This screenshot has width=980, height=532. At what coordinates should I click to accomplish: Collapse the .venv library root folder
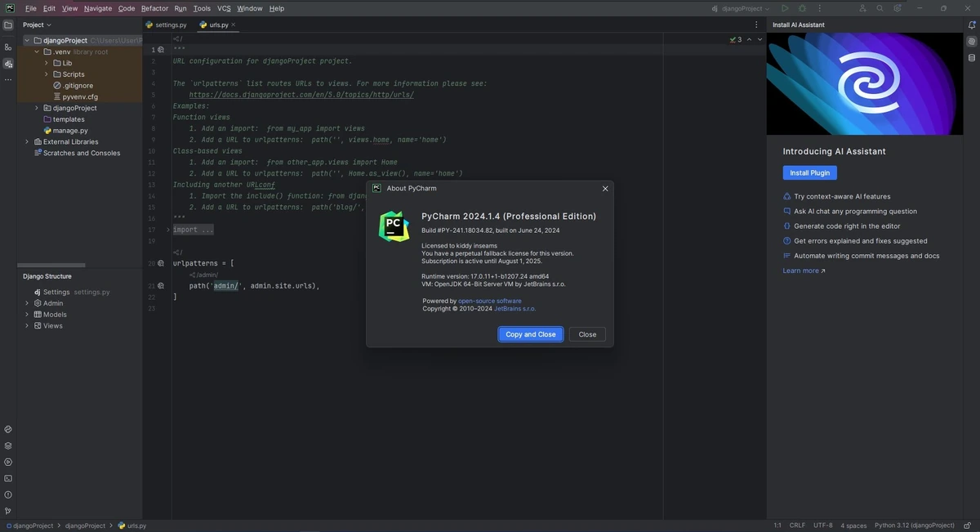coord(37,51)
